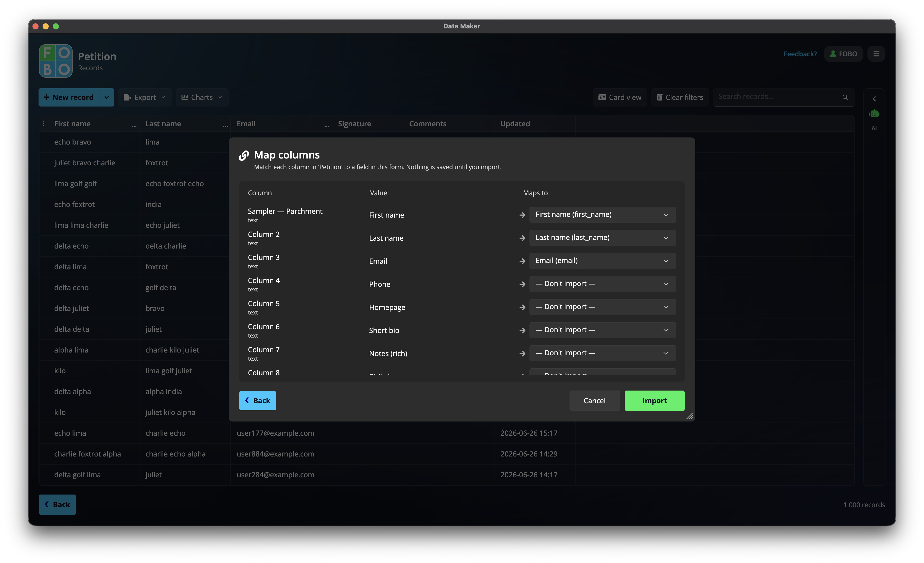Click the Map columns link icon
Screen dimensions: 924x563
coord(244,155)
